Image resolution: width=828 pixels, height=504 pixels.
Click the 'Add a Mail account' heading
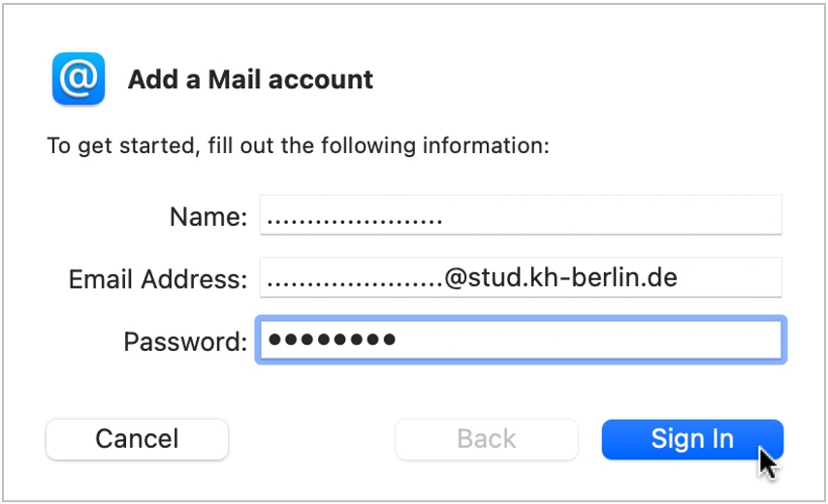[250, 79]
